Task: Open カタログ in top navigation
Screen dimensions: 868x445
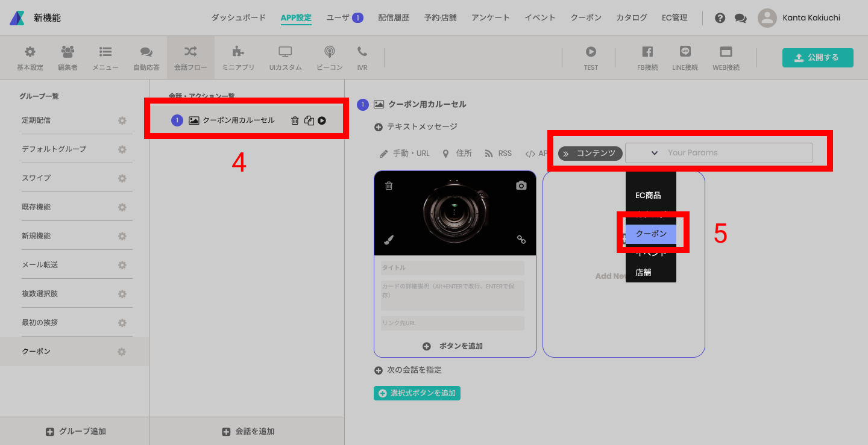Action: pos(632,17)
